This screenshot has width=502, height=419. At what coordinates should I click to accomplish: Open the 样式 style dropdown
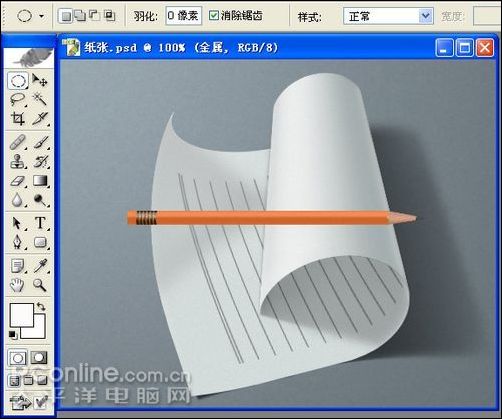(388, 16)
